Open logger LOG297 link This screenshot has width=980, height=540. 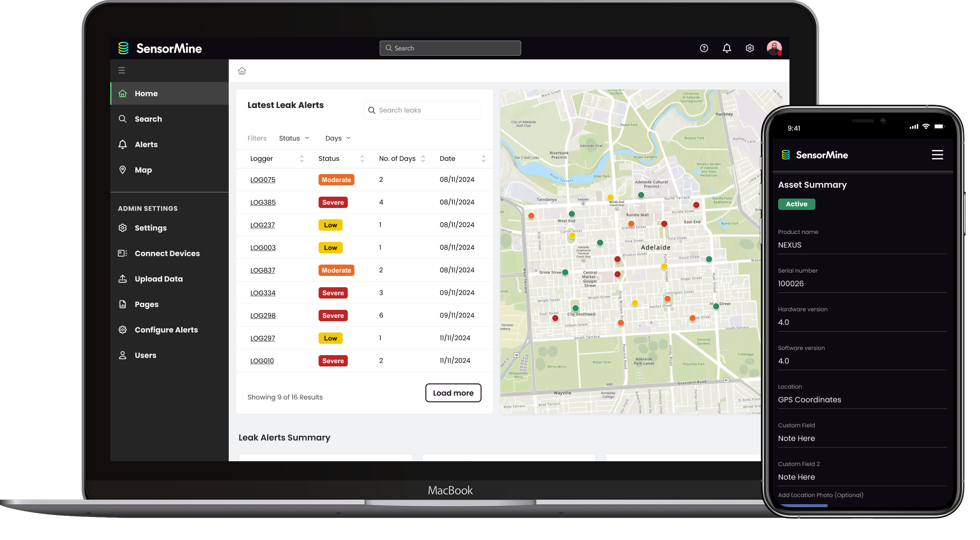(x=262, y=338)
